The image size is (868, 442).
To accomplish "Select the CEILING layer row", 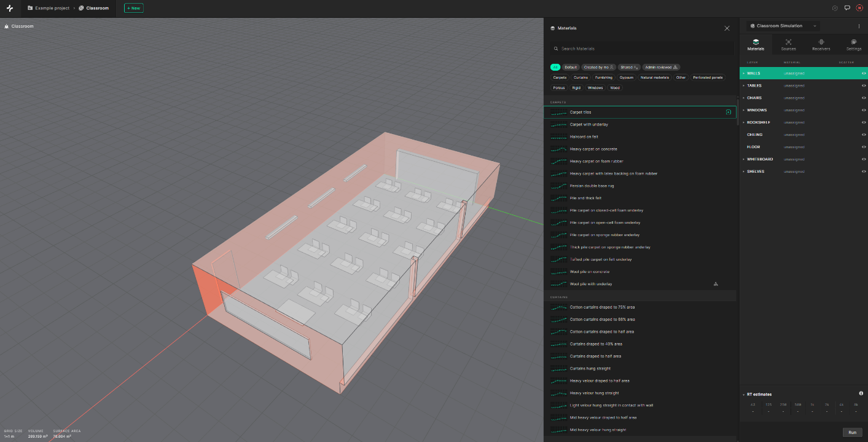I will [x=803, y=135].
